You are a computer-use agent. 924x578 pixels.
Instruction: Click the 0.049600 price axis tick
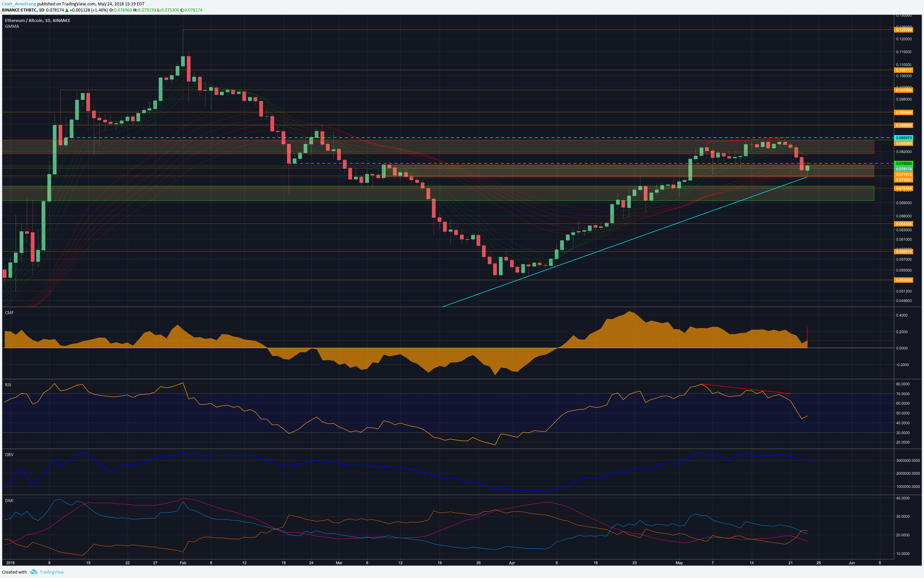[904, 301]
